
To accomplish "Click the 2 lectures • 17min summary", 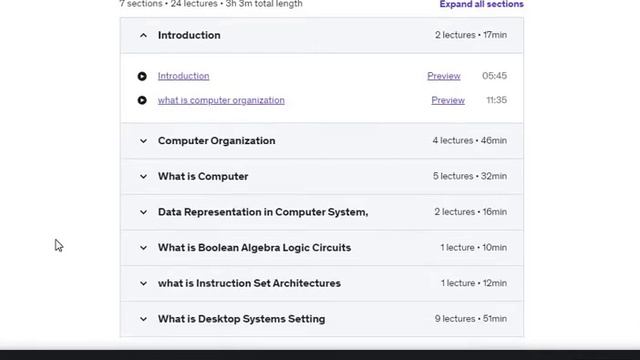I will (471, 35).
